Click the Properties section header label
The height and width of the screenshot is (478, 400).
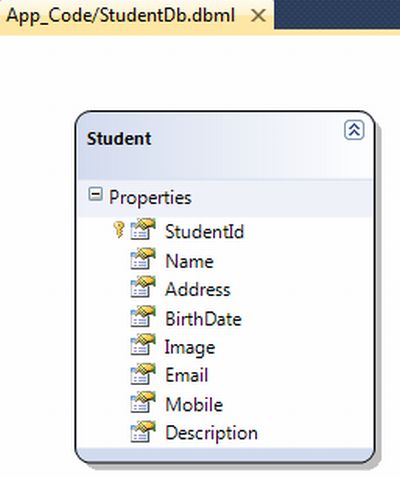[x=150, y=198]
